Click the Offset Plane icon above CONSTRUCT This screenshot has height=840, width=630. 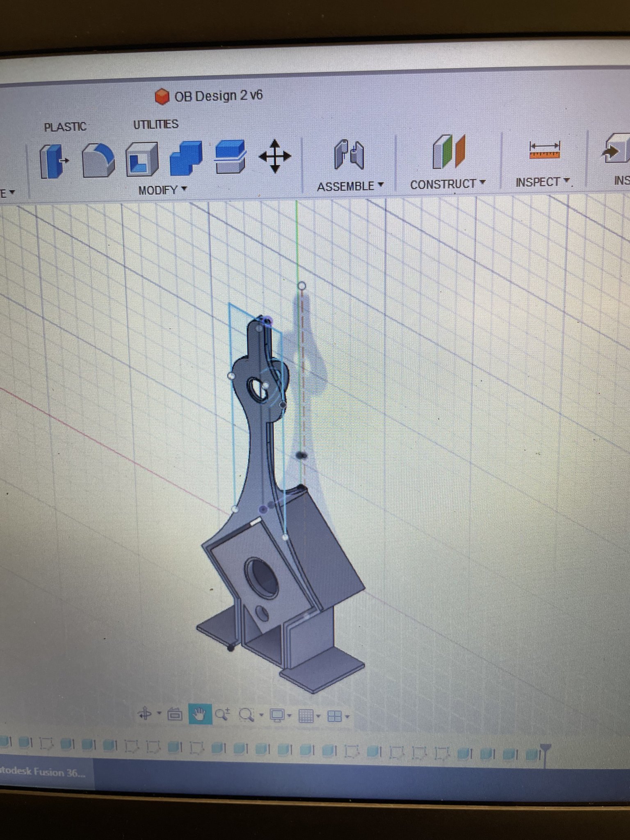point(449,152)
